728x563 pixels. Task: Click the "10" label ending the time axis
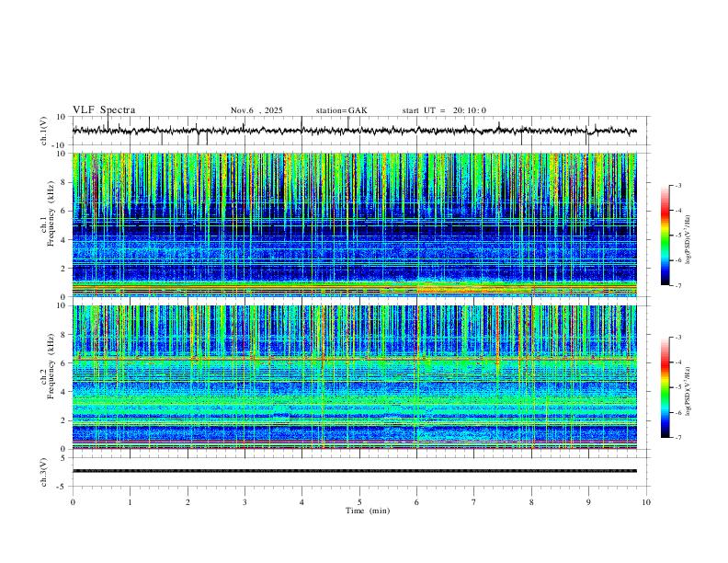646,502
